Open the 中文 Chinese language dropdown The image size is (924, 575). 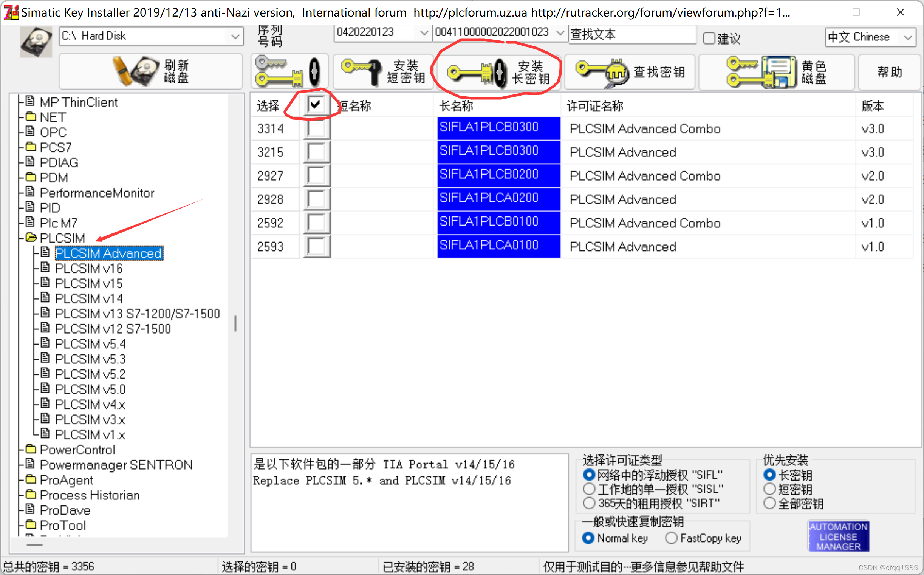[908, 37]
